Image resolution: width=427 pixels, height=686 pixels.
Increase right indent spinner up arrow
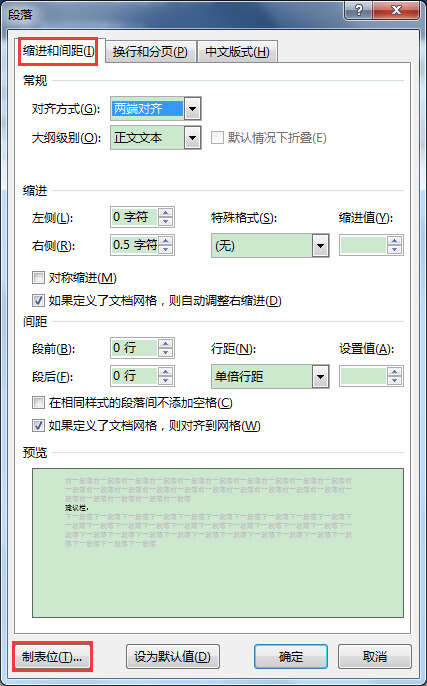point(165,241)
